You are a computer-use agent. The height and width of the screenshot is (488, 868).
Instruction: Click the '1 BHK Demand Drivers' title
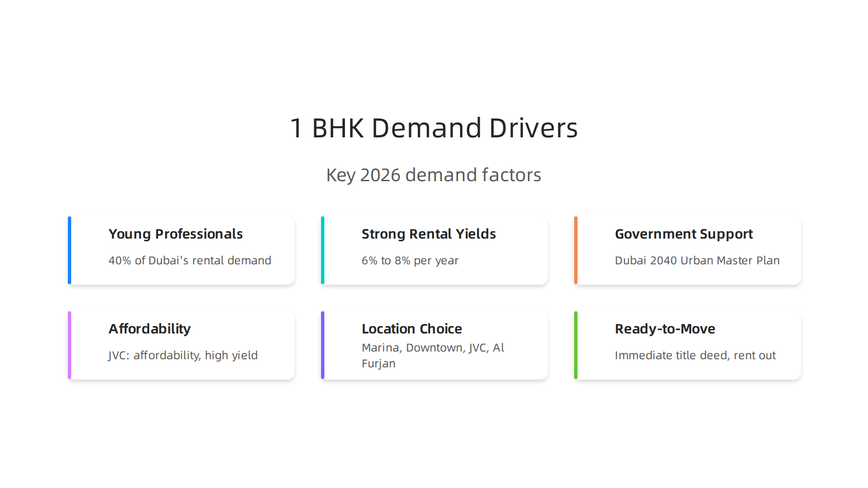[x=434, y=128]
